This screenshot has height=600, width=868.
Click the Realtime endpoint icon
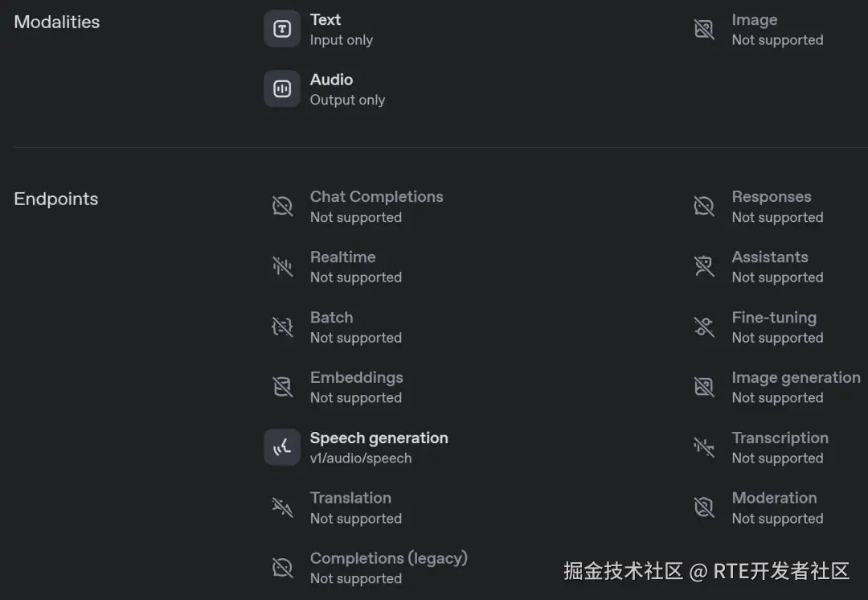tap(282, 266)
